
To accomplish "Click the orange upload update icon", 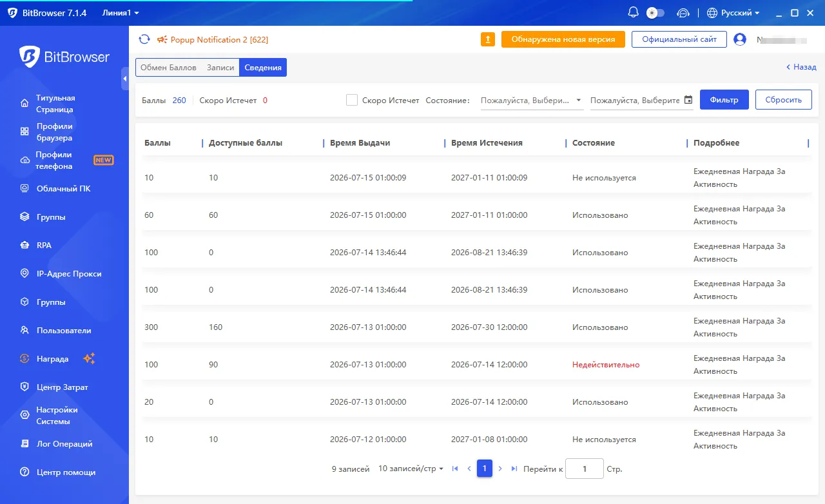I will click(x=488, y=39).
